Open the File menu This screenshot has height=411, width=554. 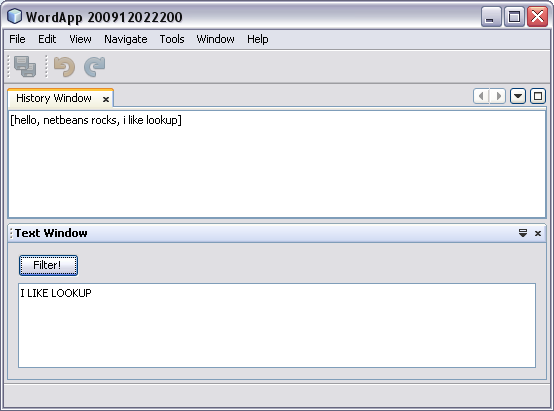click(x=17, y=39)
